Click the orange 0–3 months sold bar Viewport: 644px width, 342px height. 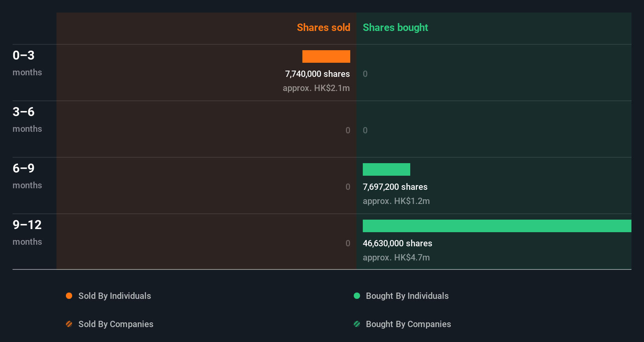[x=326, y=56]
